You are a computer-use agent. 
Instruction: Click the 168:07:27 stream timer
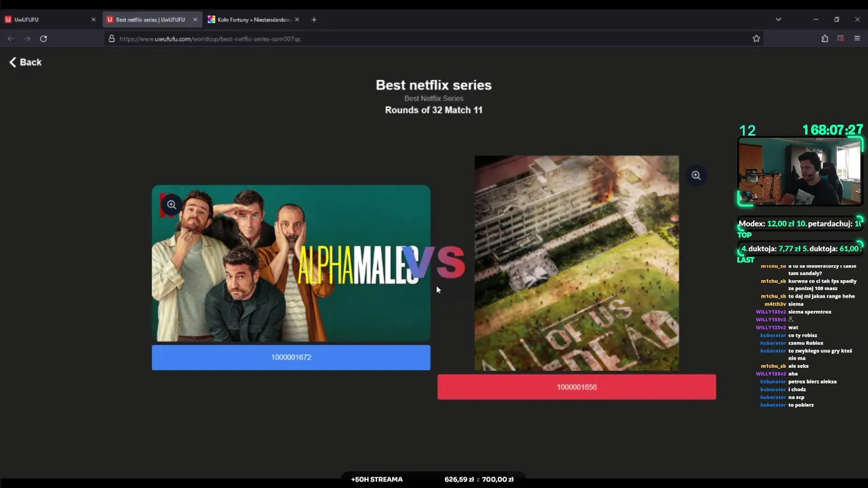(x=833, y=130)
